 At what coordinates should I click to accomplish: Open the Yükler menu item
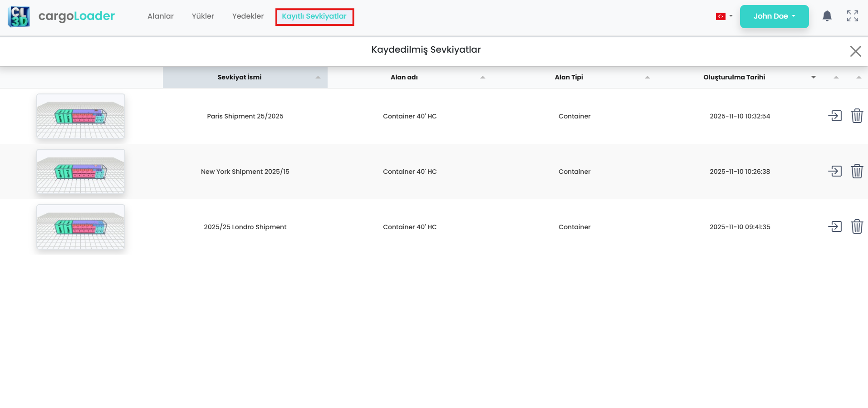point(203,16)
